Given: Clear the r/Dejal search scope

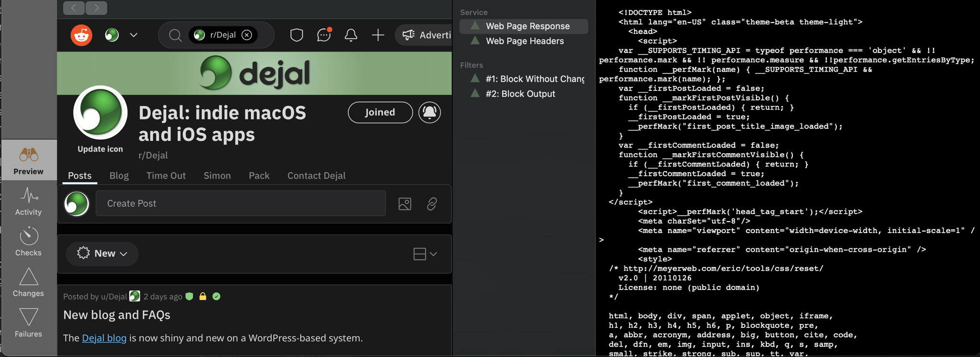Looking at the screenshot, I should click(247, 35).
